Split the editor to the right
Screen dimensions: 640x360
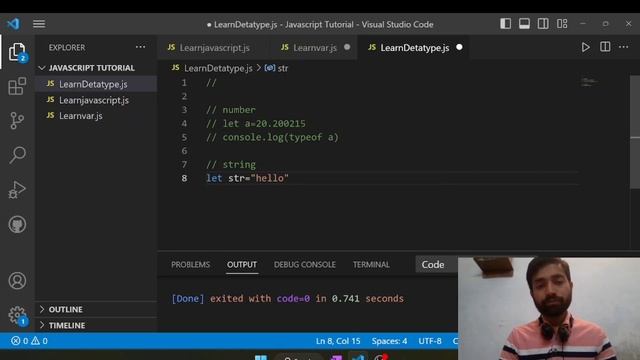click(605, 47)
